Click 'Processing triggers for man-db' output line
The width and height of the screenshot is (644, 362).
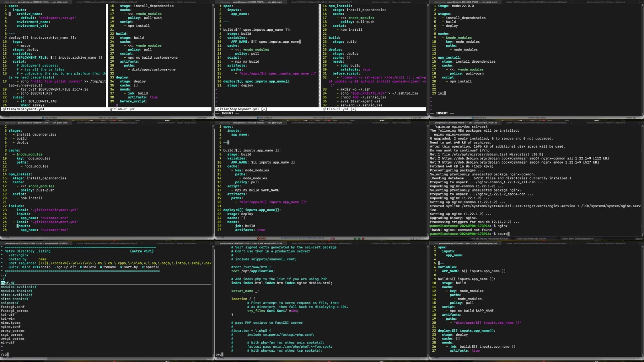[x=475, y=222]
